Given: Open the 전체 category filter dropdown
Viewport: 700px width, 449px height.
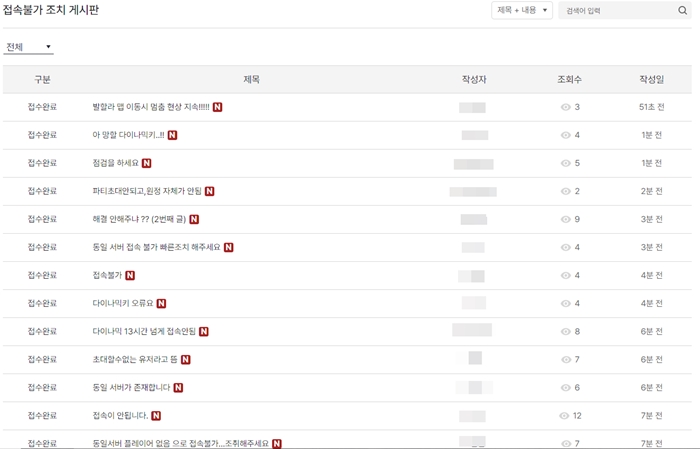Looking at the screenshot, I should (29, 47).
